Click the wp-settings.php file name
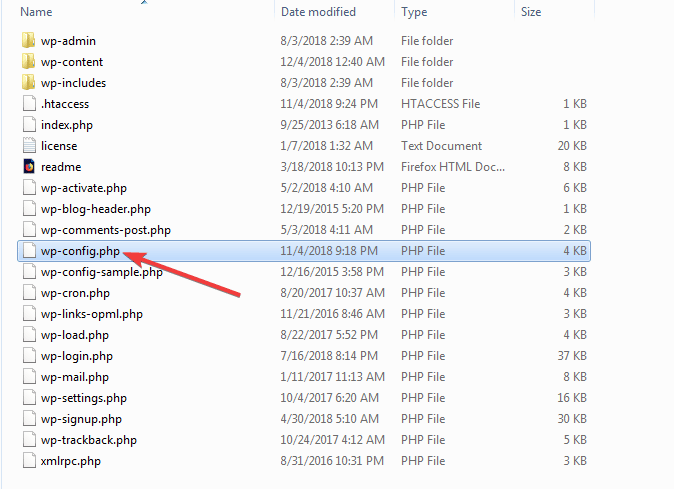Image resolution: width=674 pixels, height=489 pixels. (83, 398)
